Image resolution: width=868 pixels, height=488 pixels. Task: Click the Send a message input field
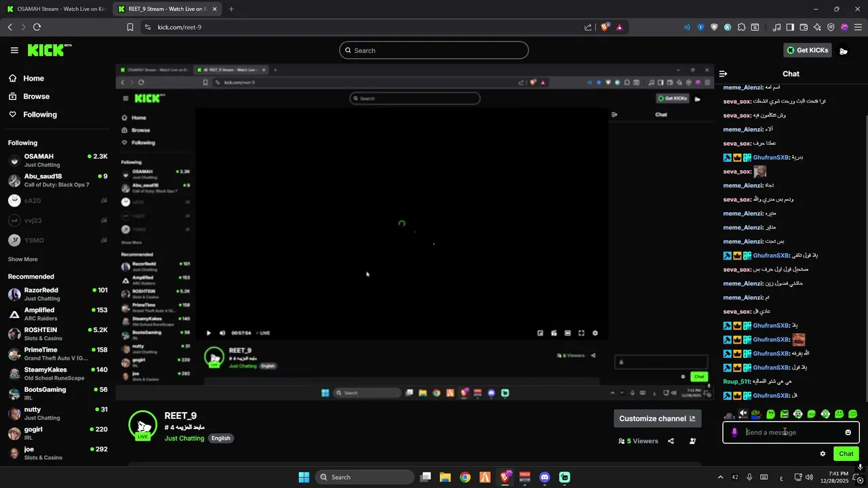pyautogui.click(x=790, y=432)
